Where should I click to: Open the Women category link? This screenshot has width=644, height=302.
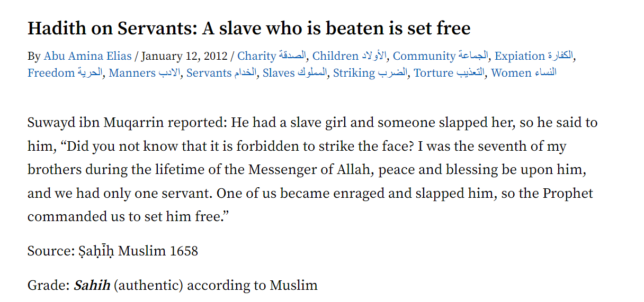pos(524,73)
